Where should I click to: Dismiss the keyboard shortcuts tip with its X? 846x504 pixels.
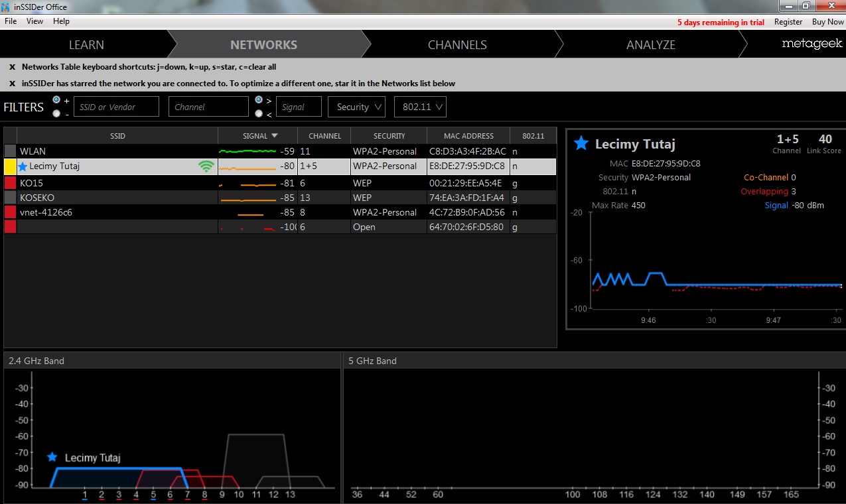click(x=13, y=67)
